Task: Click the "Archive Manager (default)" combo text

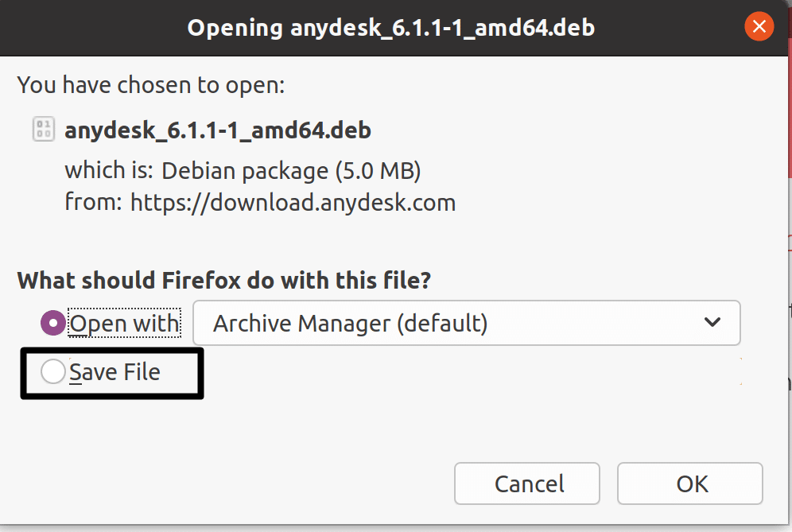Action: (350, 324)
